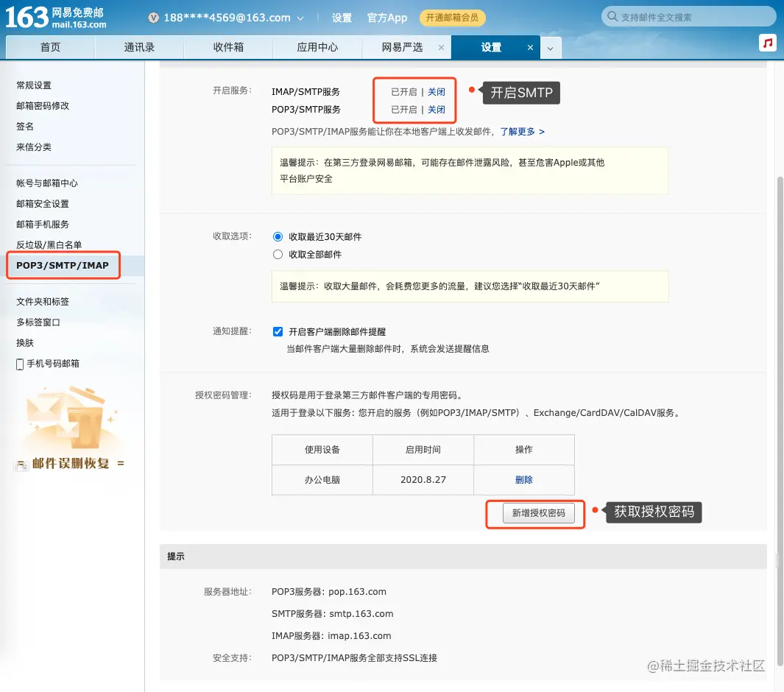The height and width of the screenshot is (692, 784).
Task: Switch to the 首页 tab
Action: point(51,48)
